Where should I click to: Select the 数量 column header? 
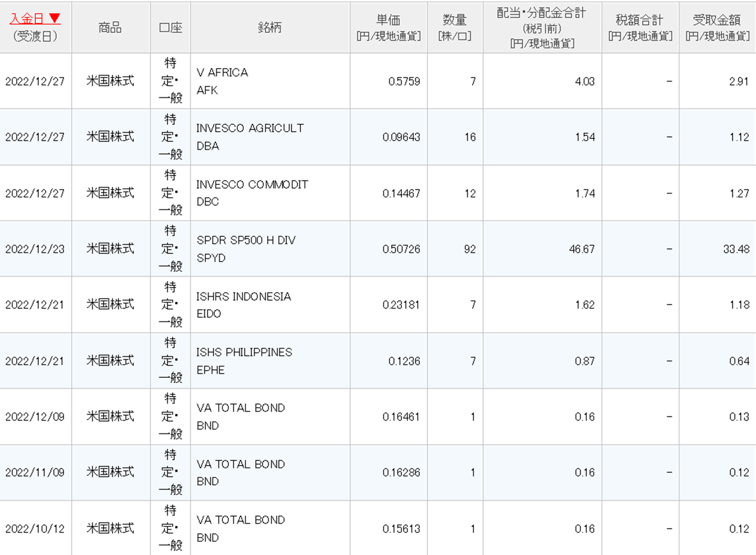(x=455, y=28)
